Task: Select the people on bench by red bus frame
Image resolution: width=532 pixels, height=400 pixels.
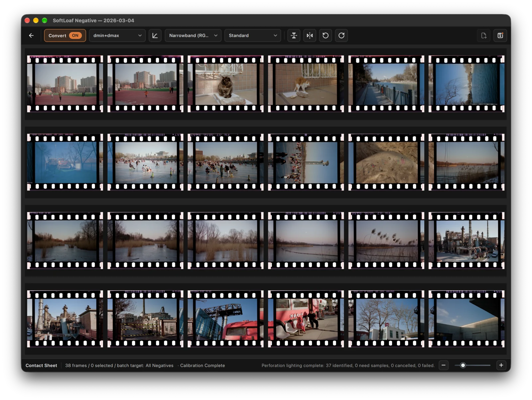Action: [306, 319]
